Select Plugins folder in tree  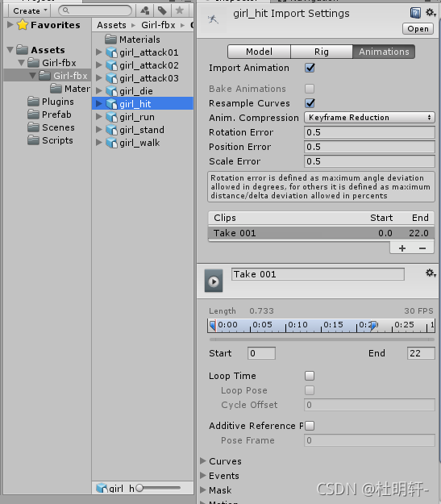pos(51,102)
